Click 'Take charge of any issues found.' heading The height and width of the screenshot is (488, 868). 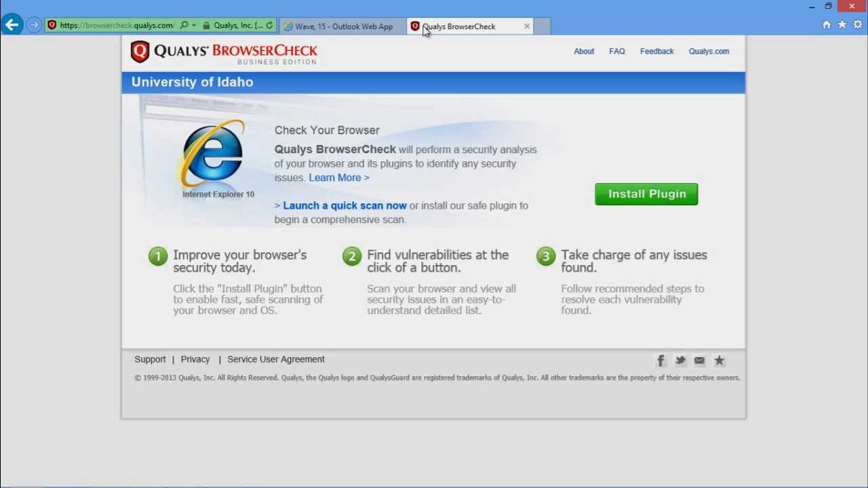click(634, 261)
